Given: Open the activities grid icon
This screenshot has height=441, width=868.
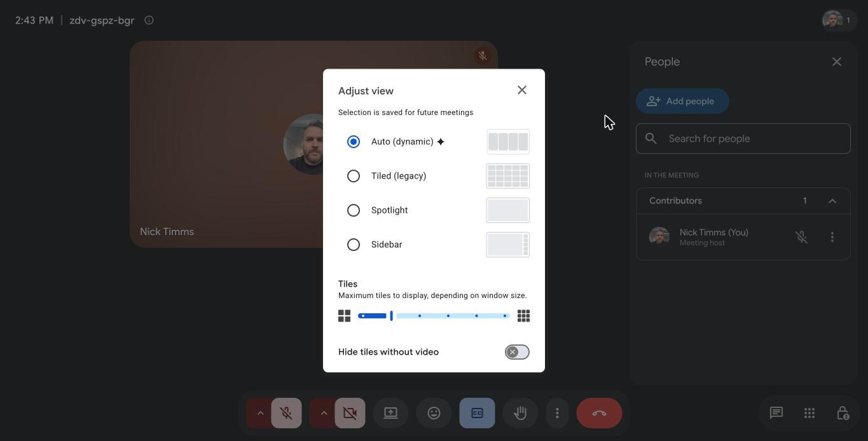Looking at the screenshot, I should (x=809, y=413).
